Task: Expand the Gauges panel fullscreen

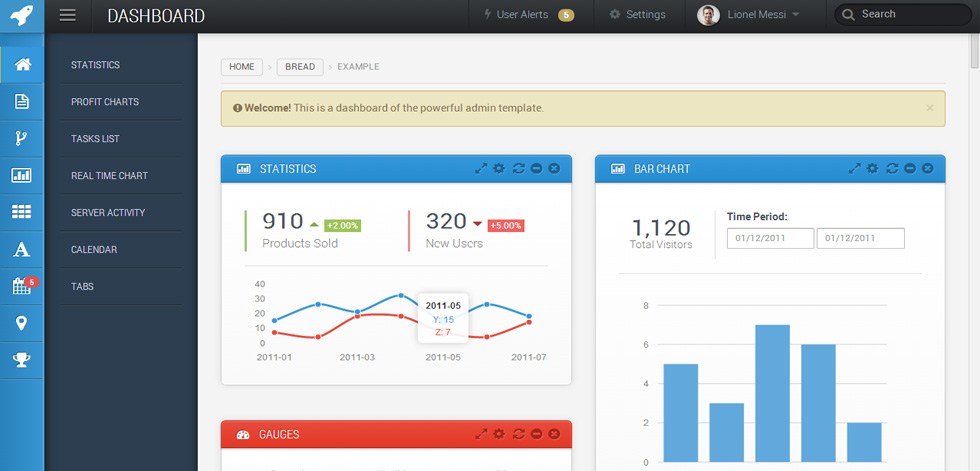Action: (481, 434)
